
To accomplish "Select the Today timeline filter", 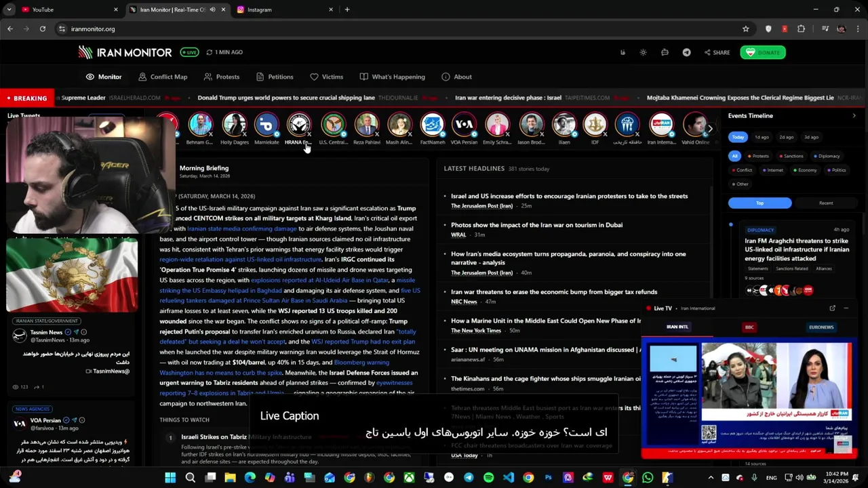I will [x=738, y=137].
